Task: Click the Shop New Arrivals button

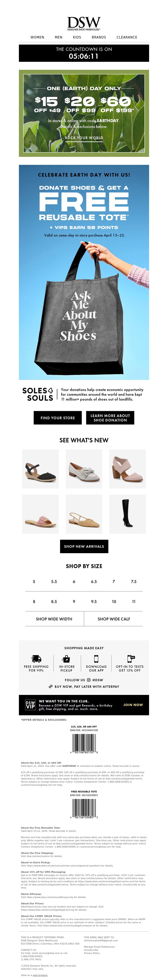Action: pyautogui.click(x=84, y=546)
